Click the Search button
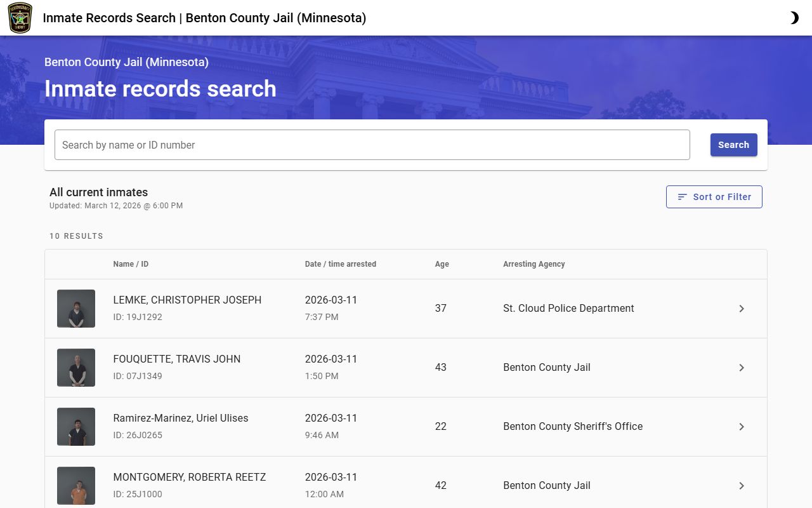 click(733, 145)
